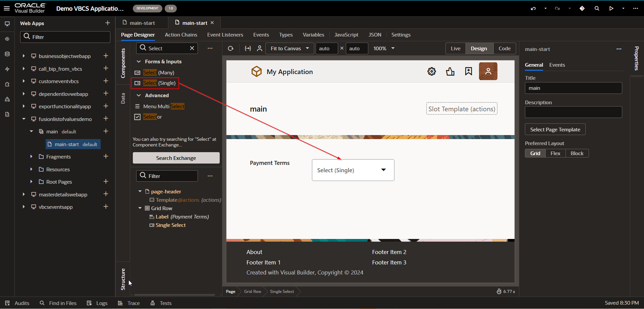Open the 100% zoom dropdown
Screen dimensions: 644x309
coord(384,49)
